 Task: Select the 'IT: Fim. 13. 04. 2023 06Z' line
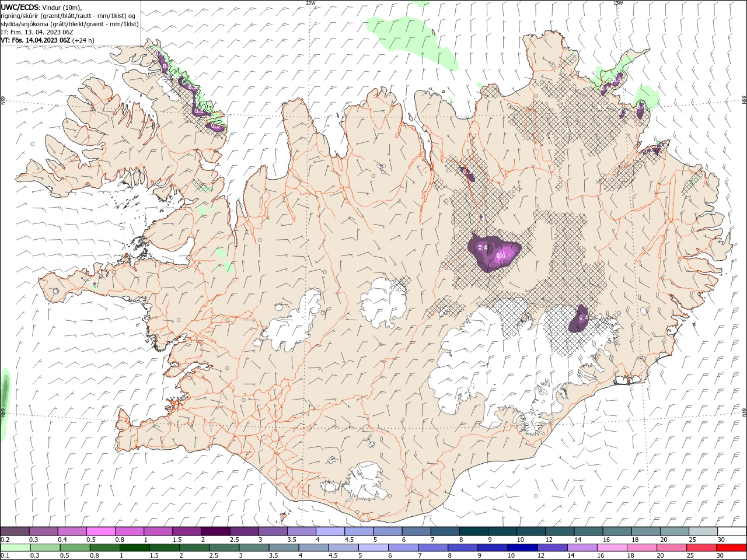click(37, 32)
